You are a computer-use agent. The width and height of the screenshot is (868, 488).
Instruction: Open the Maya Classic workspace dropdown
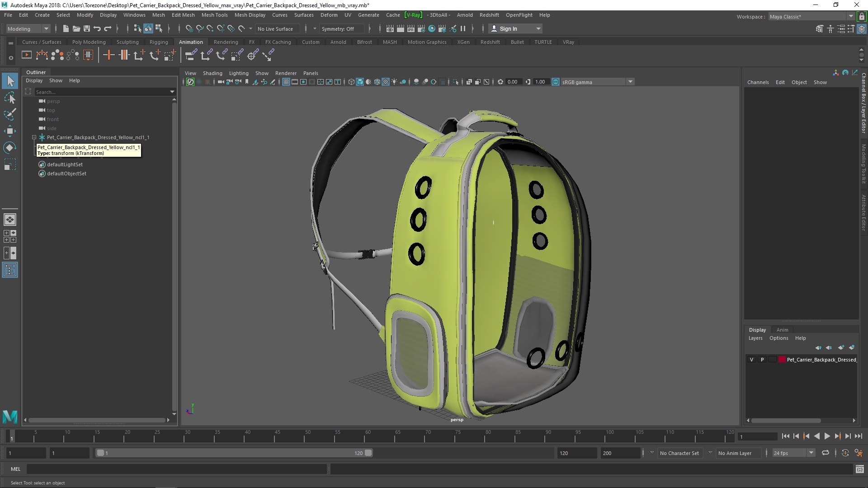tap(811, 17)
